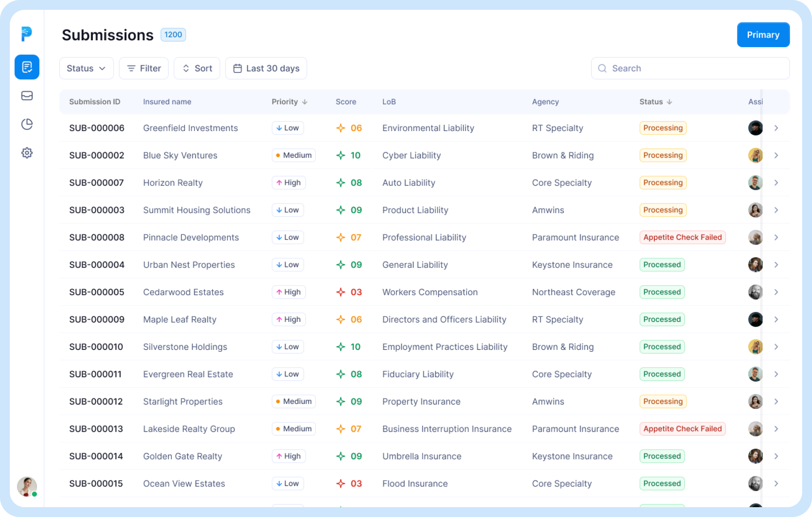Click the Search input field

(x=690, y=69)
